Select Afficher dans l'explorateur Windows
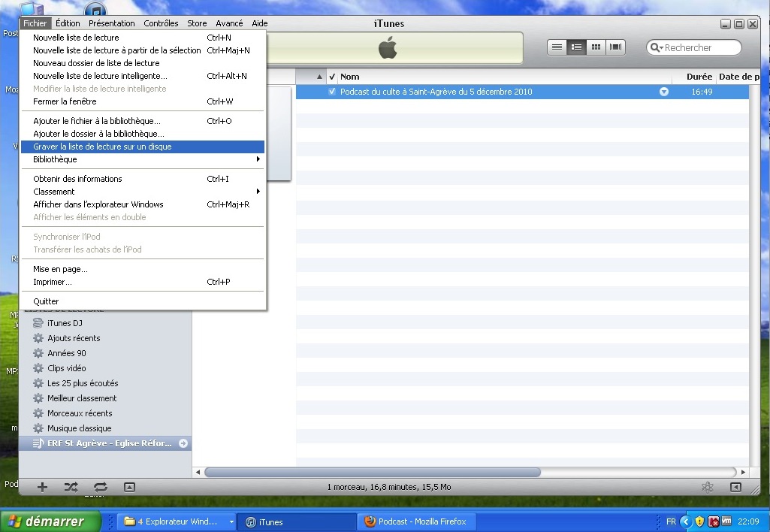The image size is (770, 532). [143, 204]
